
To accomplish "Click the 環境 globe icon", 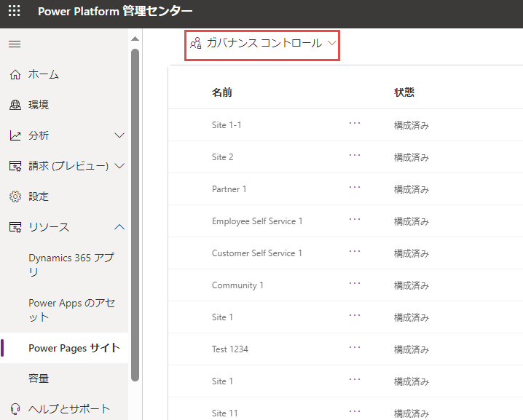I will point(15,105).
